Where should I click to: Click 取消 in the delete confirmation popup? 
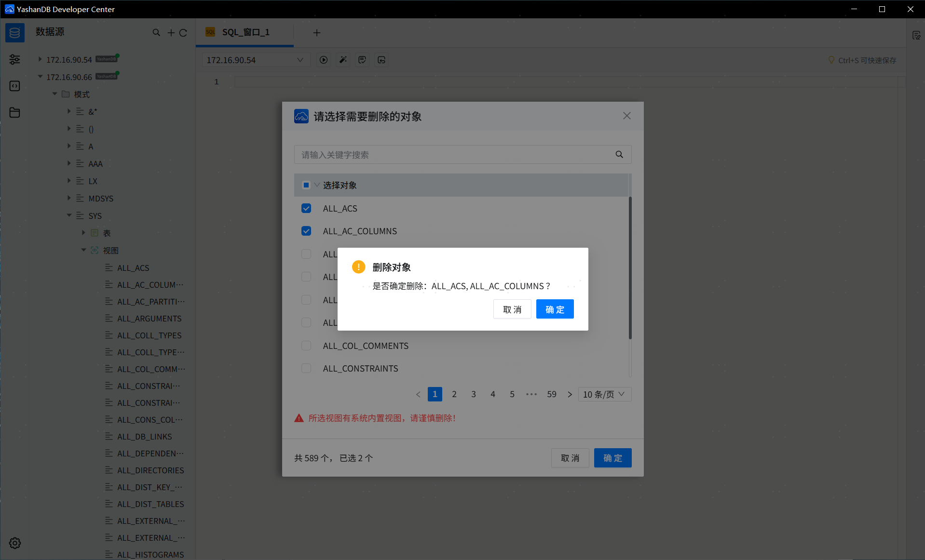(x=512, y=309)
